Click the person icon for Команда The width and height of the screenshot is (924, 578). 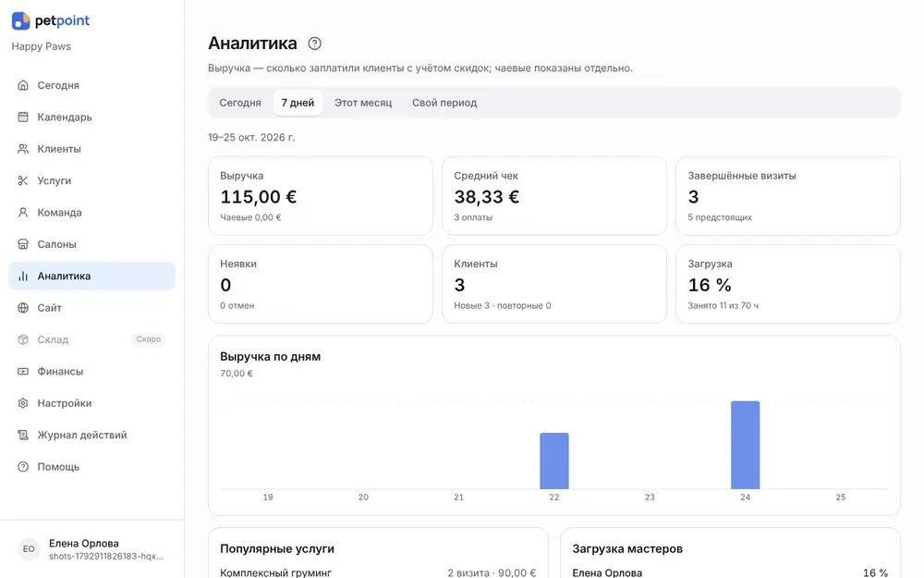tap(23, 213)
